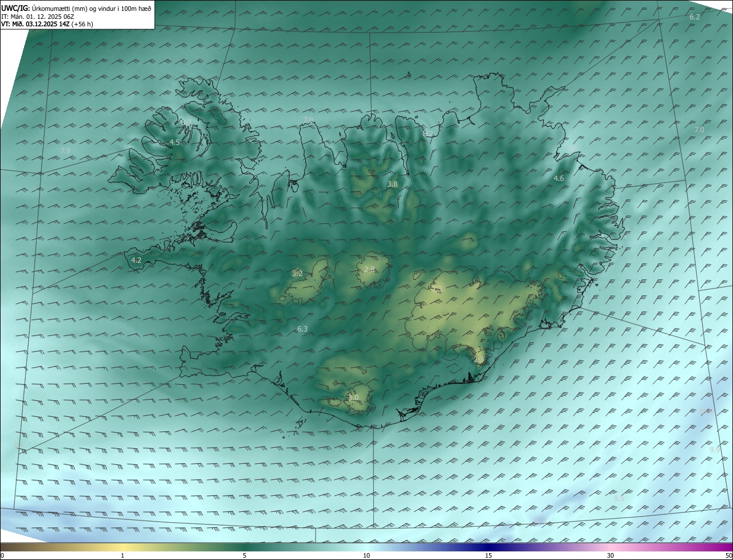Click the '50' tick on the color scale

728,555
